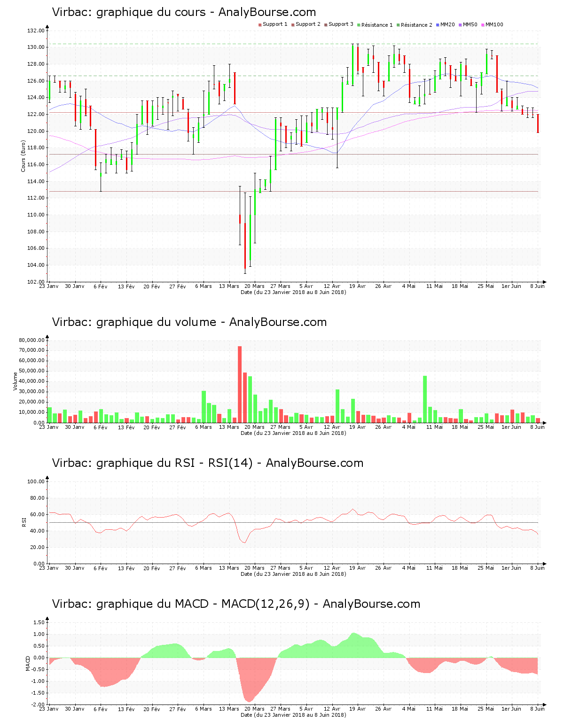Click the Support 1 legend label
This screenshot has width=564, height=728.
[275, 24]
